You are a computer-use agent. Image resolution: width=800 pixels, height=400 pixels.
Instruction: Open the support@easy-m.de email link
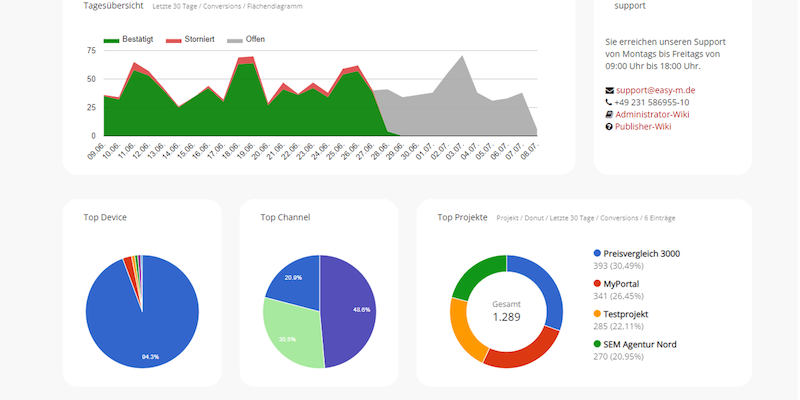pyautogui.click(x=656, y=90)
